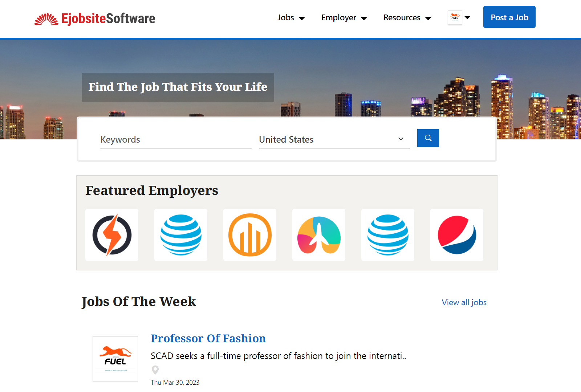
Task: Click the EjobsiteSoftware site logo
Action: (95, 19)
